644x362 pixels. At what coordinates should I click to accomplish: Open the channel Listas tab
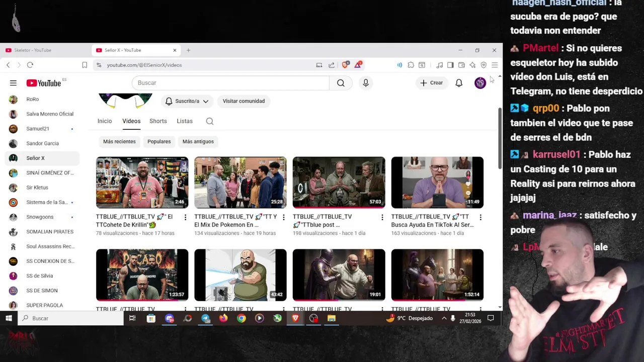(185, 121)
